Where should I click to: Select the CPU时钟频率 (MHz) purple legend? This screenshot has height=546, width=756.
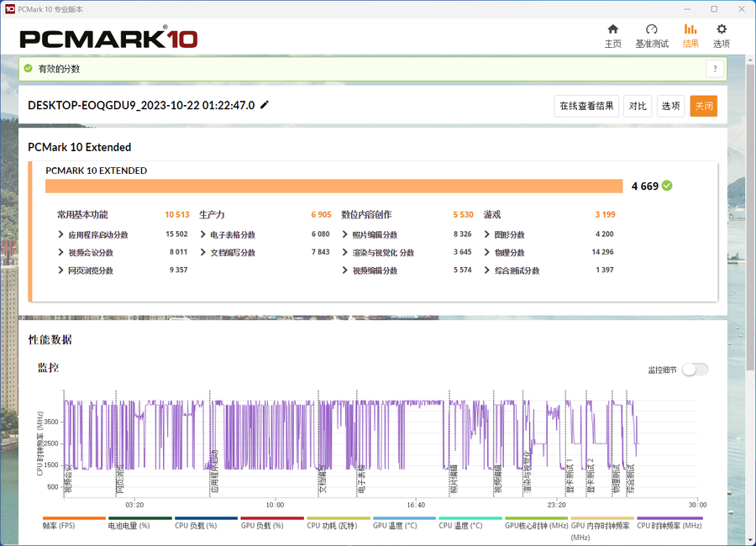669,518
